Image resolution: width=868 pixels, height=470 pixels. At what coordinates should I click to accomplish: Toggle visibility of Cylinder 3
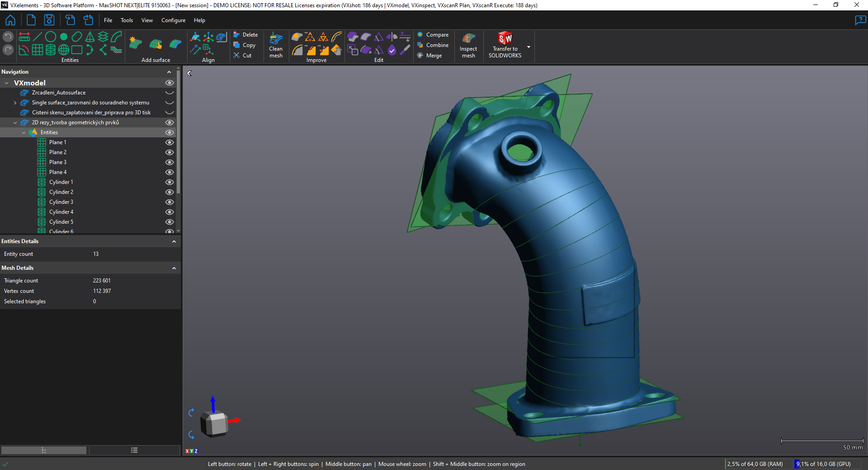click(170, 202)
